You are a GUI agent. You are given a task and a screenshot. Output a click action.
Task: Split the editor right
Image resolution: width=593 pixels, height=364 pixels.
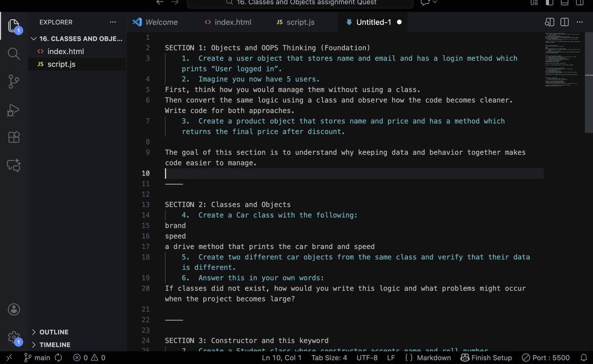[565, 22]
